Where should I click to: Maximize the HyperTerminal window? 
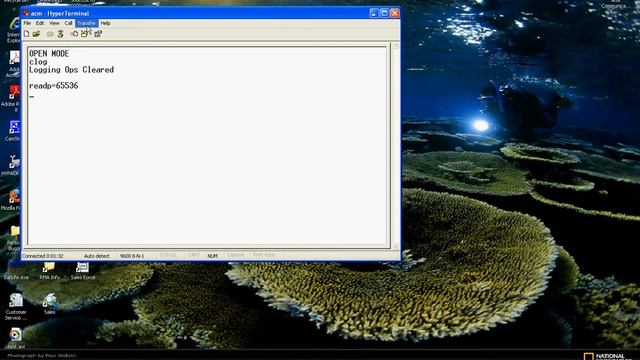pos(384,13)
